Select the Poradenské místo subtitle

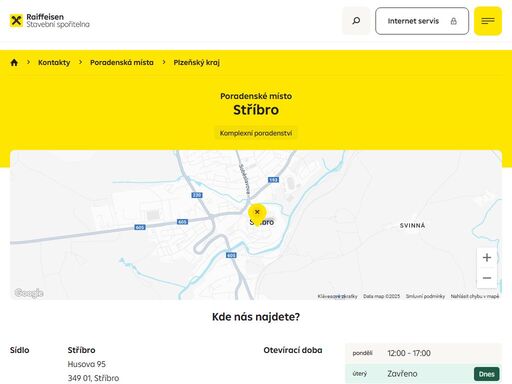[x=256, y=96]
